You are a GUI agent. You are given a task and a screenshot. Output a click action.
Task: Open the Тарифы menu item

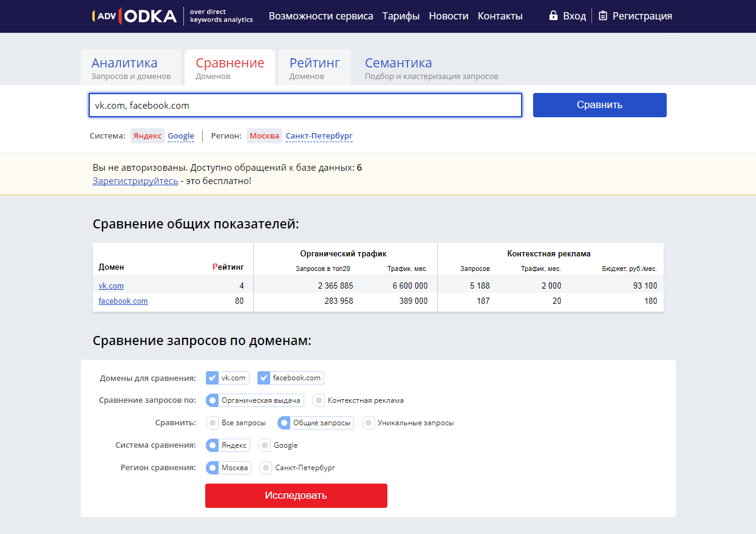click(400, 16)
